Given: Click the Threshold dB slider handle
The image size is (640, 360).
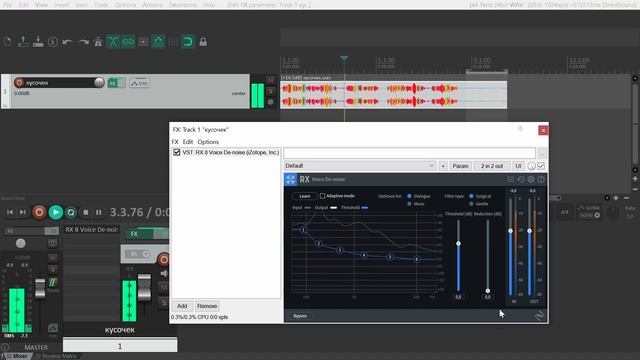Looking at the screenshot, I should (x=458, y=243).
